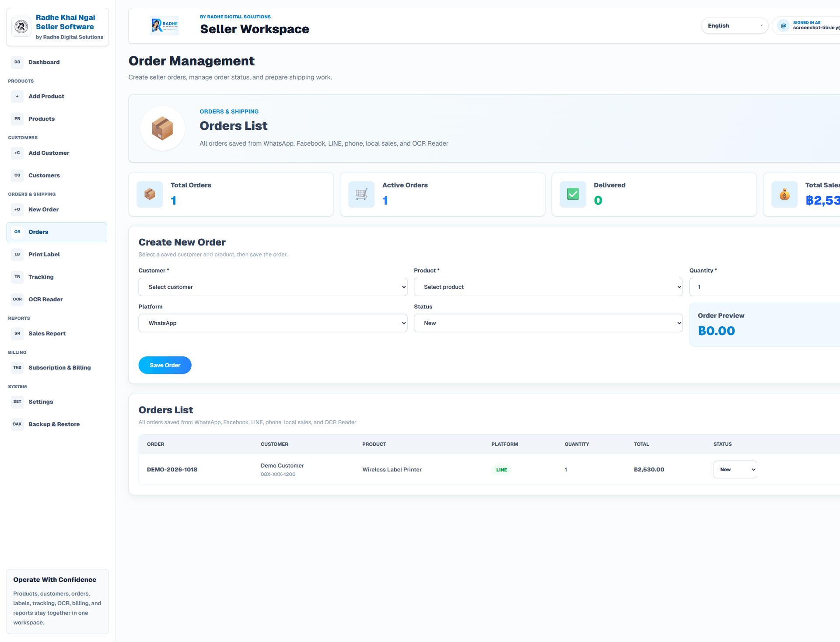The width and height of the screenshot is (840, 642).
Task: Click the Radhe Khai Ngai sidebar logo
Action: pos(21,27)
